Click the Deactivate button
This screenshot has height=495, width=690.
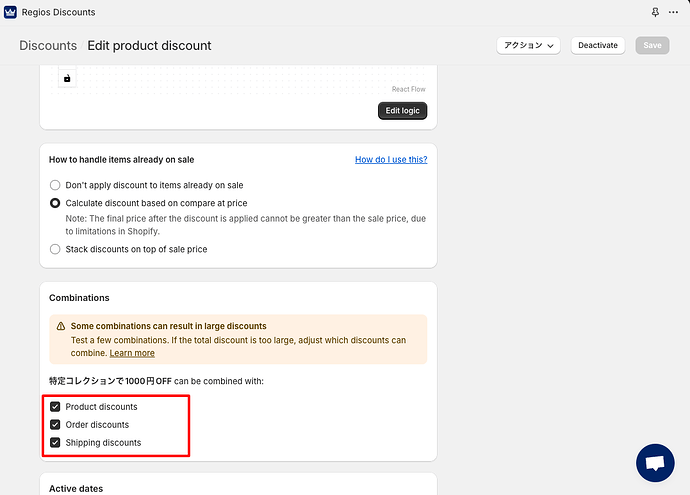(x=598, y=45)
